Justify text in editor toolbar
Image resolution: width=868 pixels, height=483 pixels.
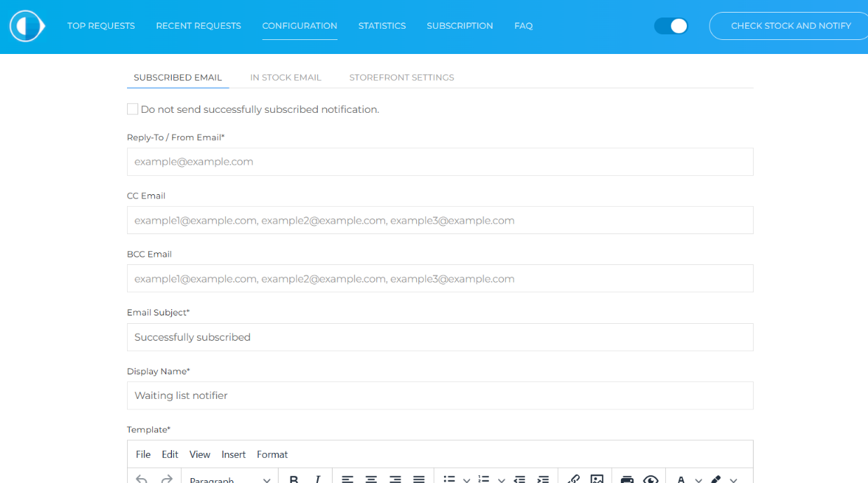[x=419, y=479]
